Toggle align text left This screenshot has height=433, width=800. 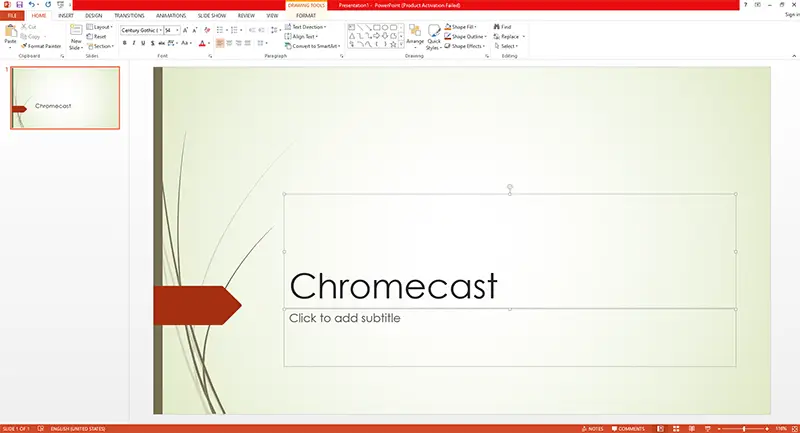(x=220, y=43)
